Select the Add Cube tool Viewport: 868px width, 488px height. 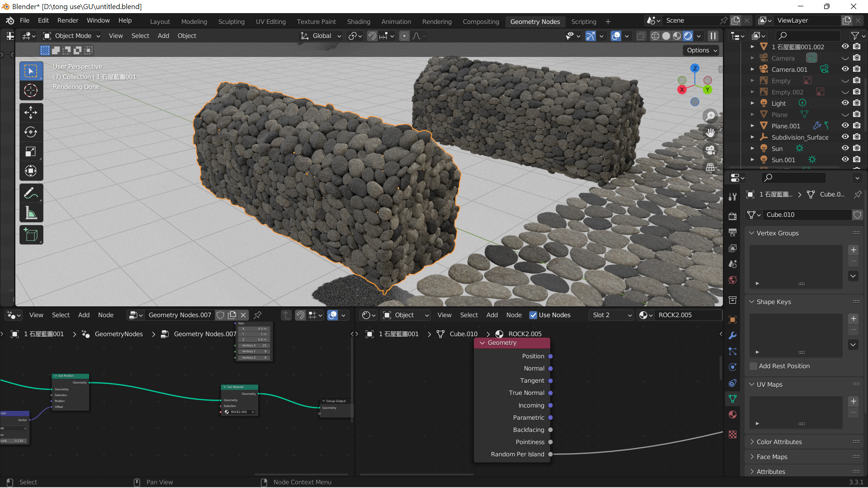31,235
